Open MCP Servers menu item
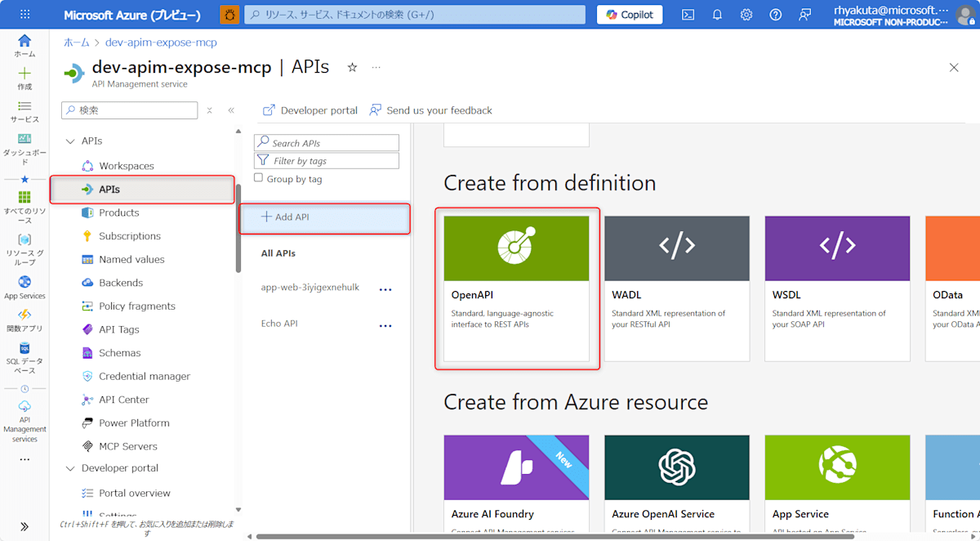 tap(127, 446)
